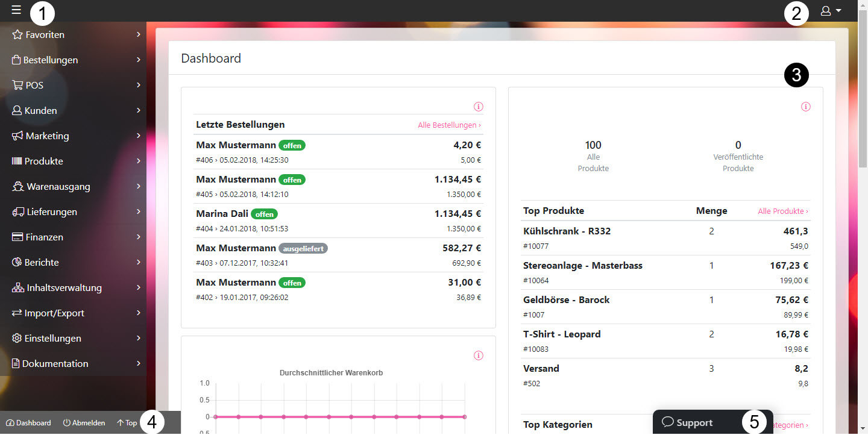The width and height of the screenshot is (868, 435).
Task: Open the user account dropdown
Action: 831,11
